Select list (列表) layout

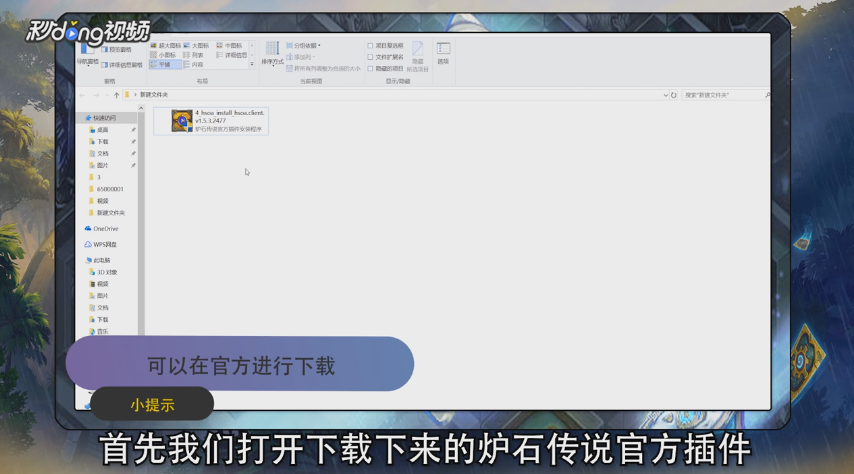point(193,55)
